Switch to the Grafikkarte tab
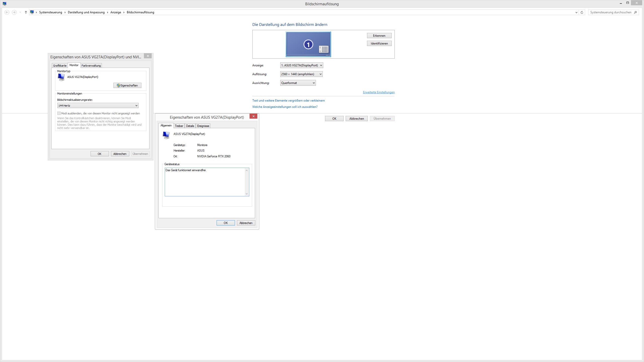This screenshot has width=644, height=362. pyautogui.click(x=60, y=66)
